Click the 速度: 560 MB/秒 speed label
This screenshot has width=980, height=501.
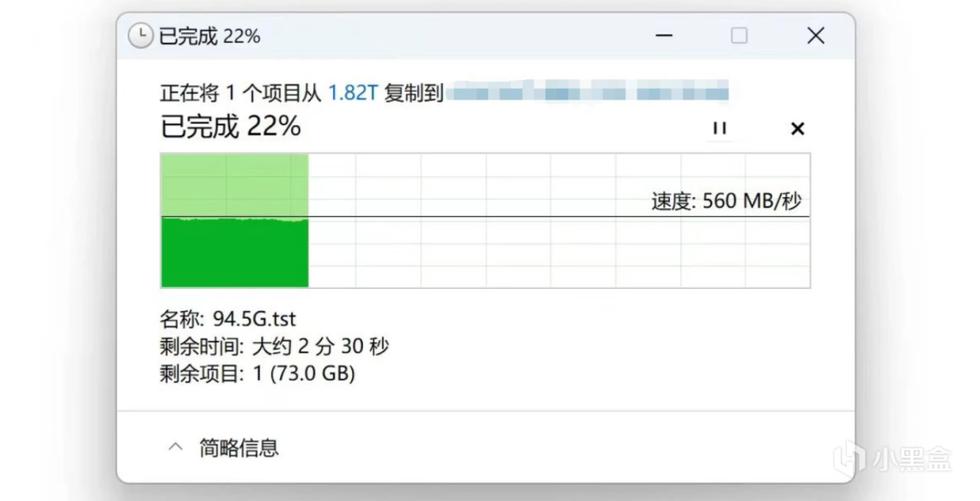(726, 201)
